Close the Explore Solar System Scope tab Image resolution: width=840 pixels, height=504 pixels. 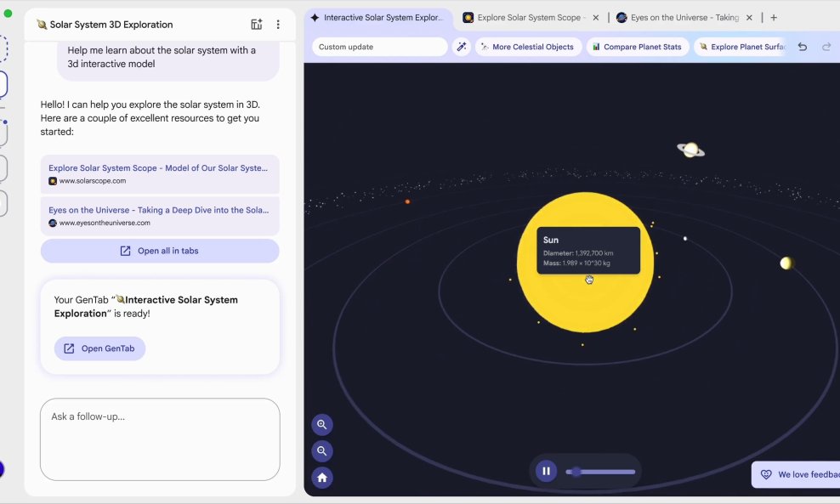[595, 18]
